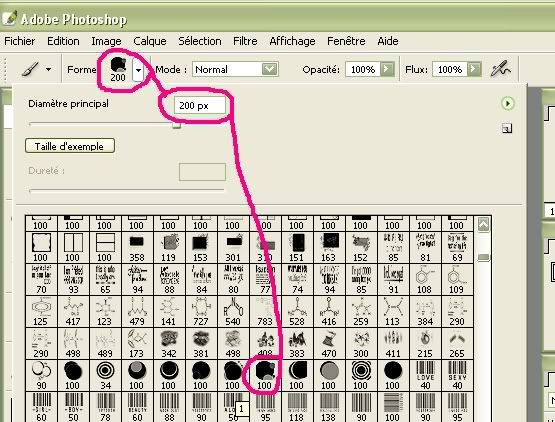555x422 pixels.
Task: Open the Image menu
Action: click(x=106, y=41)
